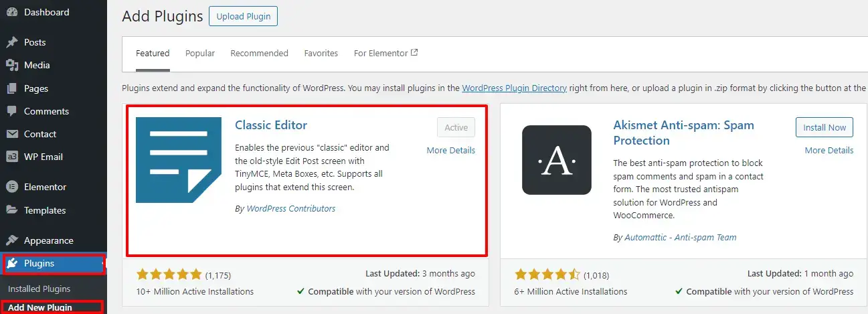Click the WP Email sidebar icon
This screenshot has width=868, height=314.
(x=11, y=157)
